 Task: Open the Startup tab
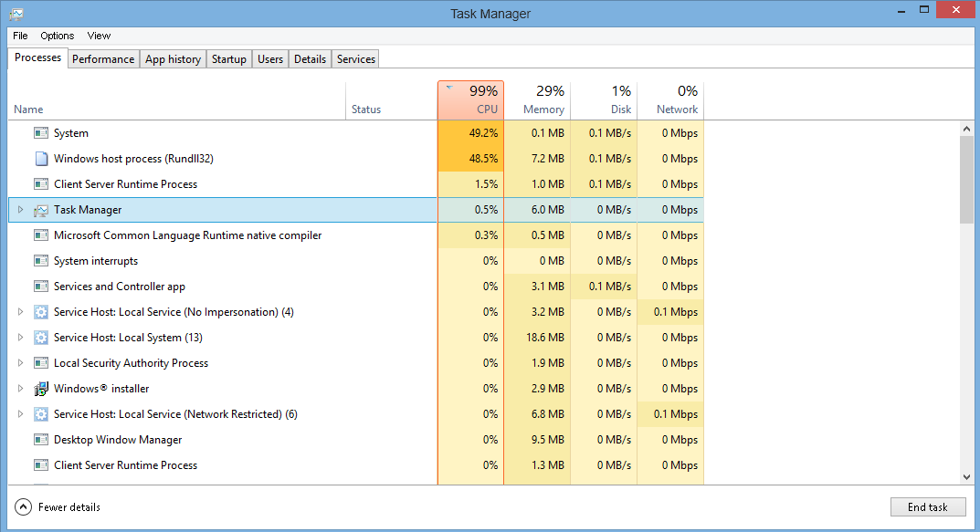click(x=228, y=59)
